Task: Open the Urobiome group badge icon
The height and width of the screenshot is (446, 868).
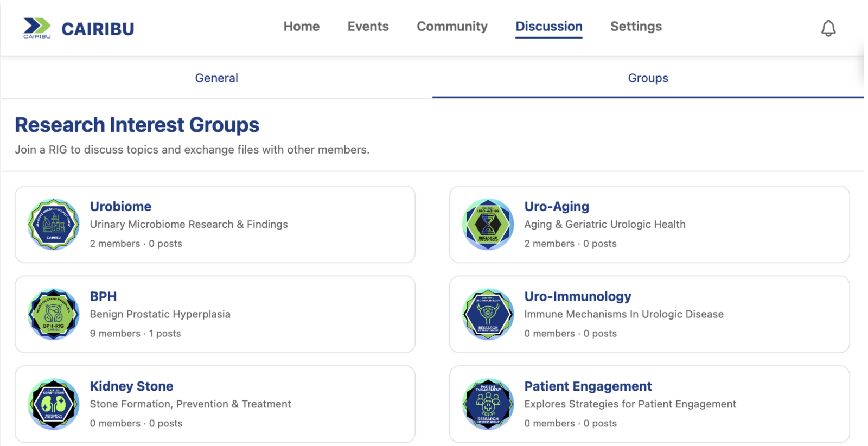Action: click(54, 224)
